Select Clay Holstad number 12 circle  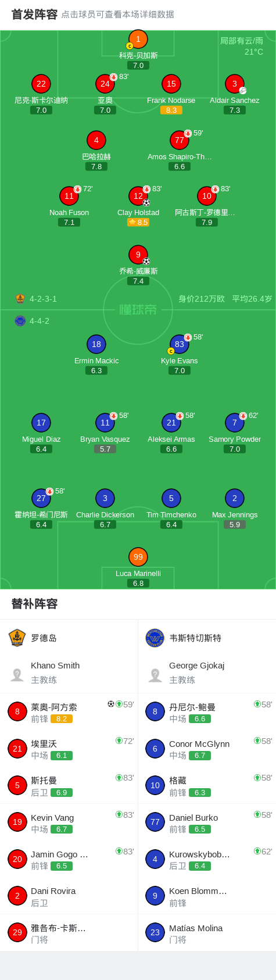coord(138,196)
